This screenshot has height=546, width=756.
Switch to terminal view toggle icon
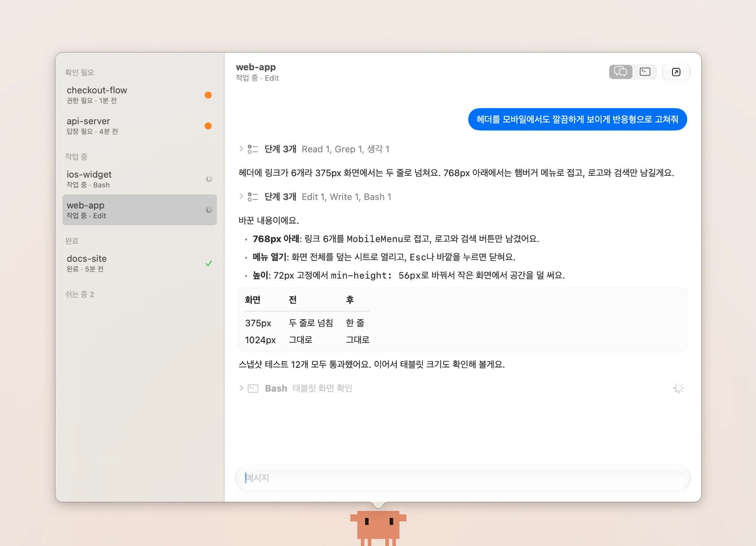[x=645, y=72]
